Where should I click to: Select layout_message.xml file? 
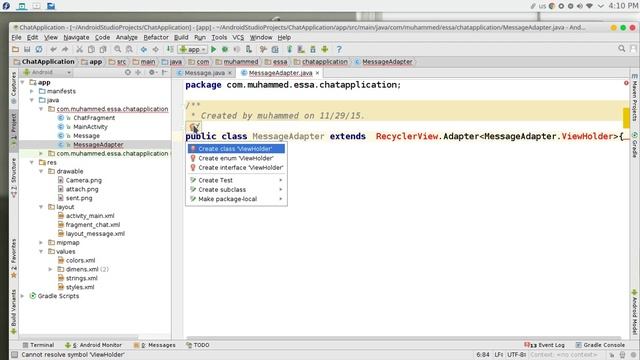click(95, 234)
